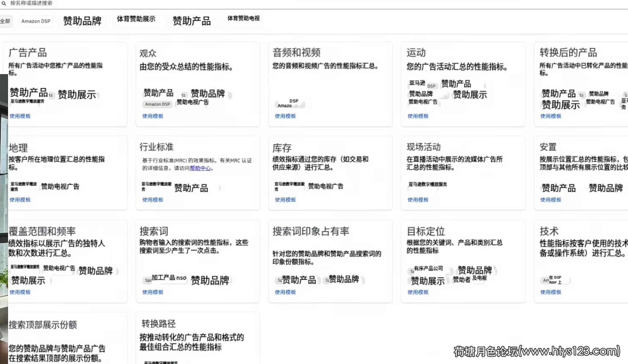
Task: Use template for 行业标准 card
Action: pyautogui.click(x=153, y=200)
